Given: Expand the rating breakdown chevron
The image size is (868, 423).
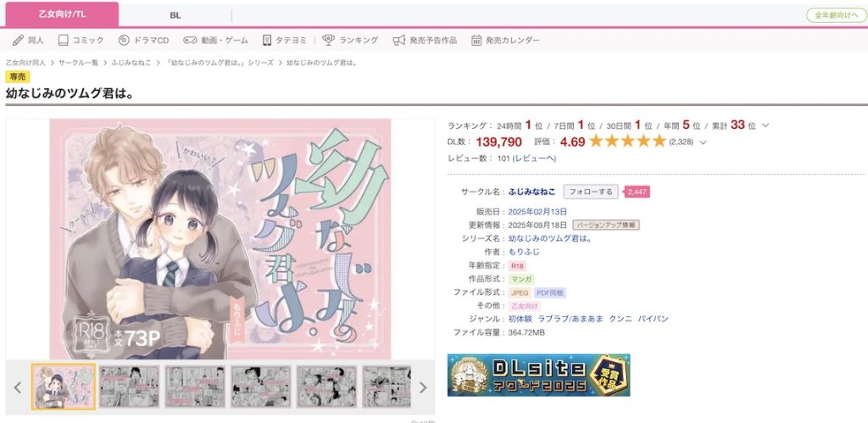Looking at the screenshot, I should (703, 142).
